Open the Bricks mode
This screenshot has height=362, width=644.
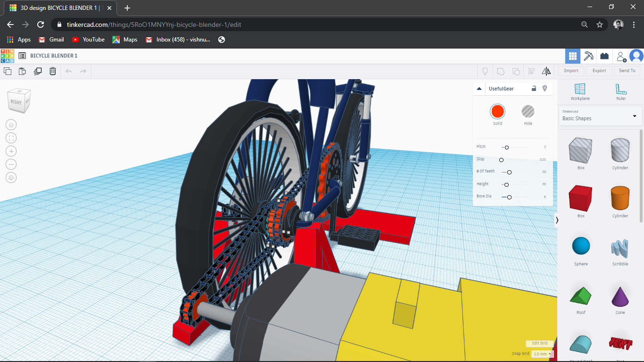(x=604, y=56)
